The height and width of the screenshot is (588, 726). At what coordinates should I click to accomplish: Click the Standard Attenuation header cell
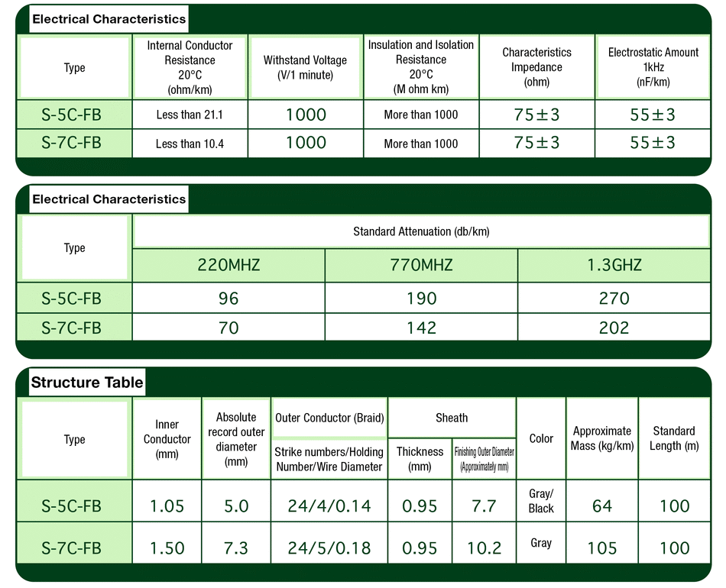click(421, 231)
